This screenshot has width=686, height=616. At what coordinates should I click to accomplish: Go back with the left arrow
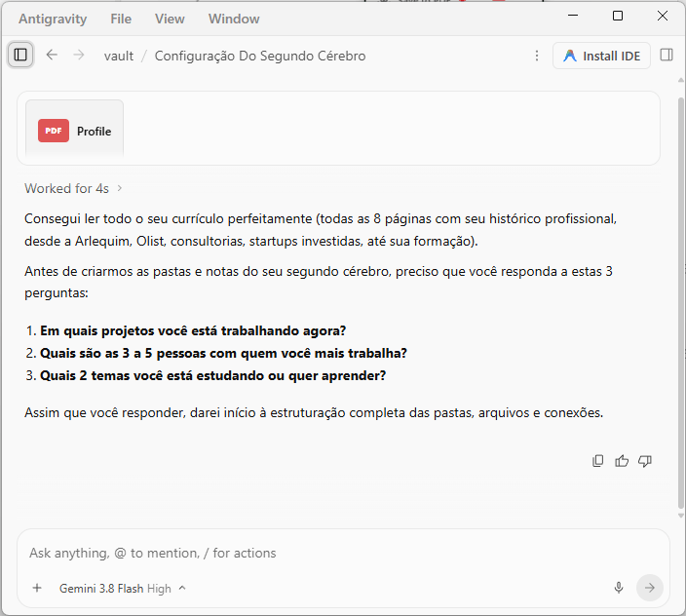52,56
